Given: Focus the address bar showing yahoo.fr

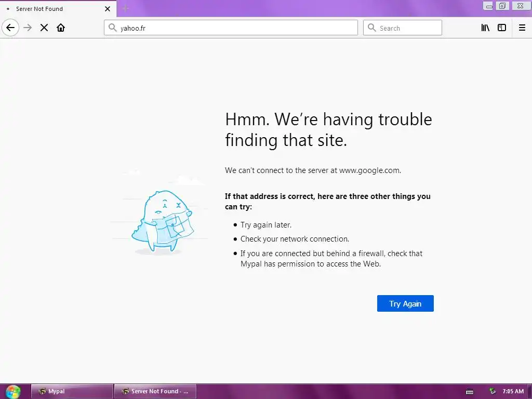Looking at the screenshot, I should tap(231, 28).
